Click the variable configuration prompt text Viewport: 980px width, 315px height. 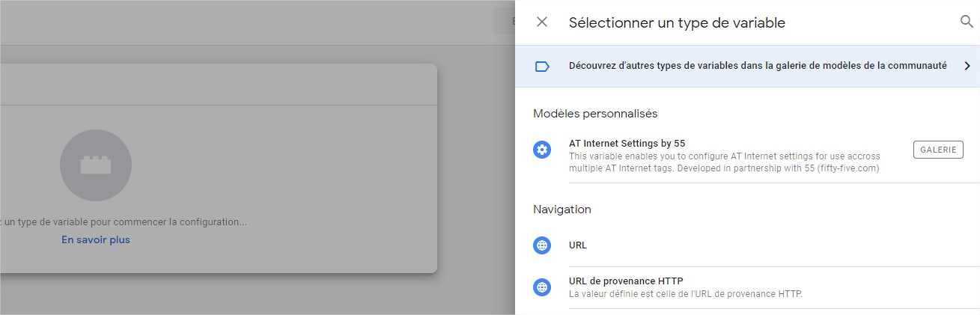point(124,222)
